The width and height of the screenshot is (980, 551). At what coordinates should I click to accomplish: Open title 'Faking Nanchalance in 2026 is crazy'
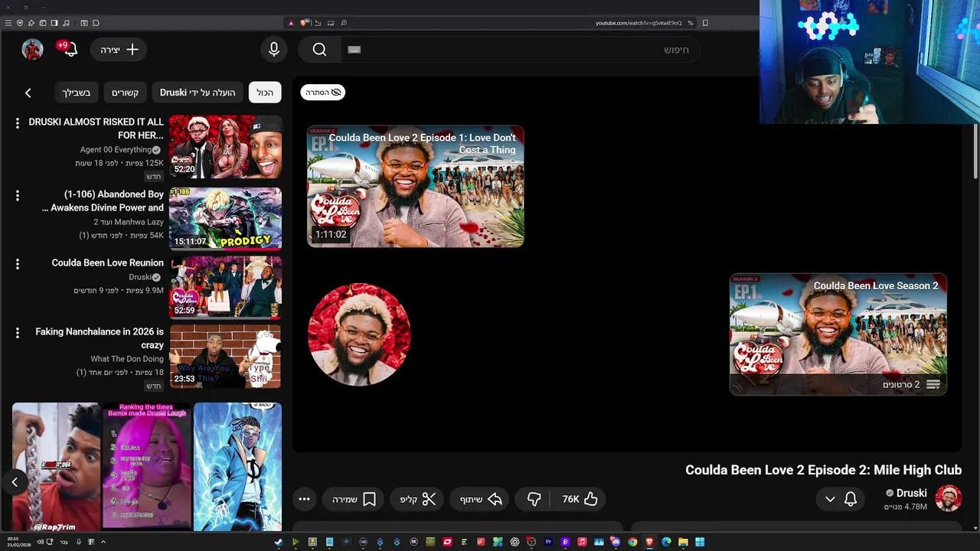pyautogui.click(x=100, y=338)
